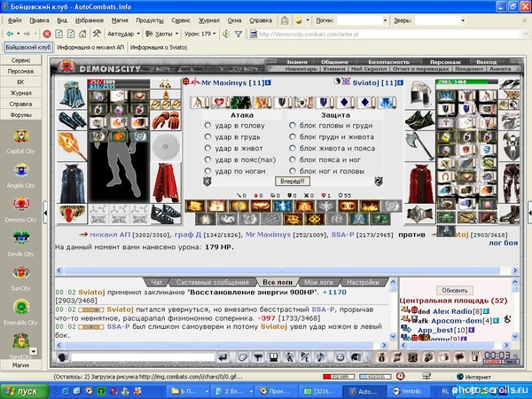This screenshot has width=532, height=399.
Task: Open Angels City emblem in sidebar
Action: [x=21, y=170]
